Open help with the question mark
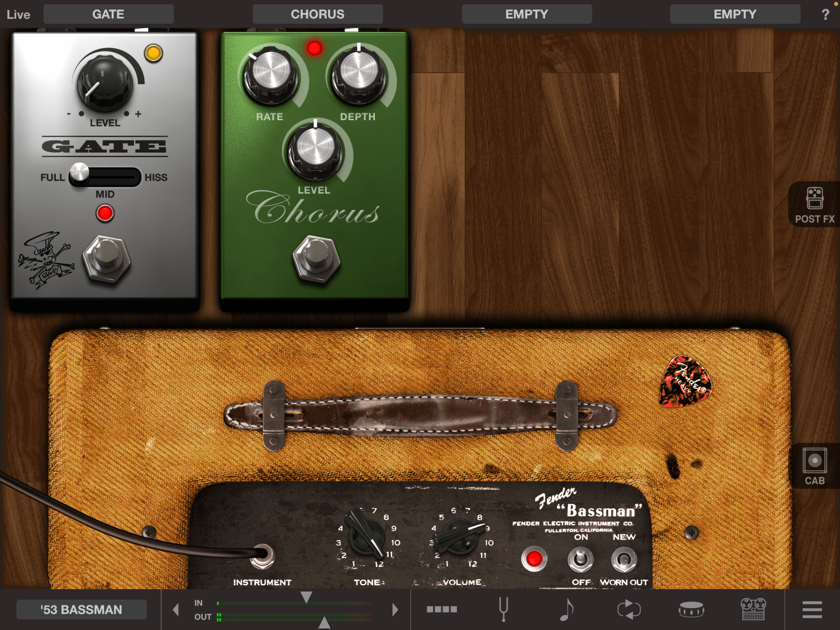The height and width of the screenshot is (630, 840). click(826, 14)
